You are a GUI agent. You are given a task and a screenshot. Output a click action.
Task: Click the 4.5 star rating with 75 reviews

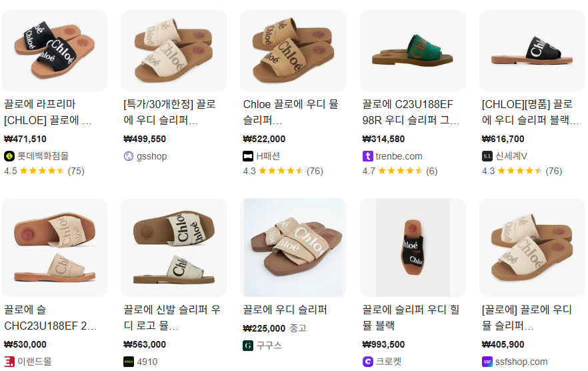(44, 171)
